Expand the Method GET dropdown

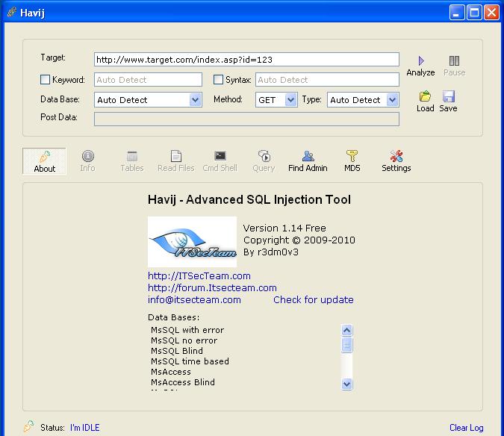(x=290, y=100)
